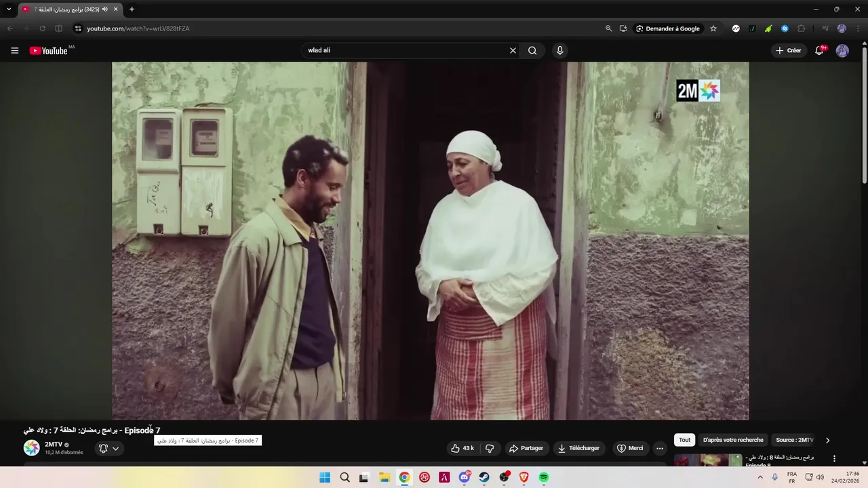Go back to the previous page

pyautogui.click(x=9, y=28)
